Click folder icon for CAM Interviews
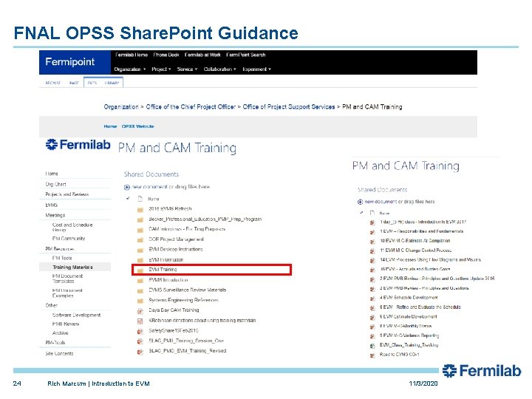 point(140,230)
